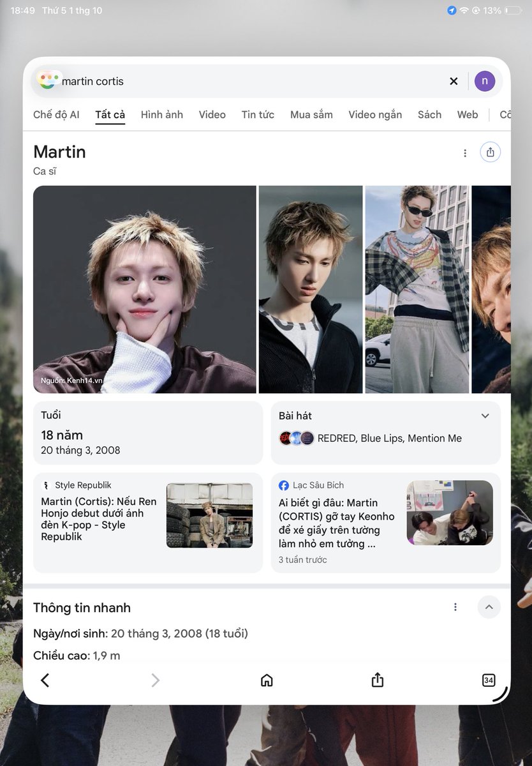Switch to the Mua sắm tab
This screenshot has width=532, height=766.
pos(311,115)
